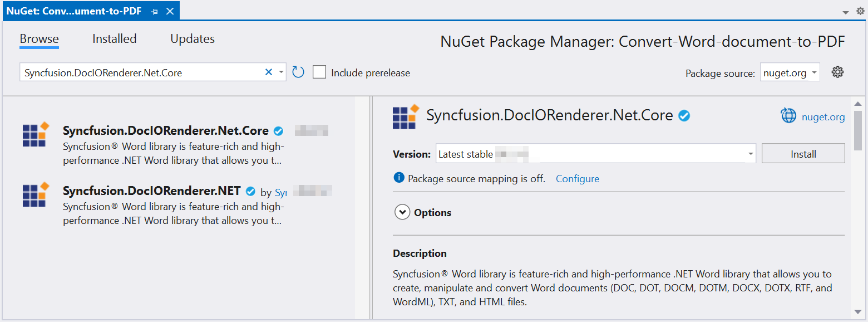Click the details pane vertical scrollbar

(857, 129)
